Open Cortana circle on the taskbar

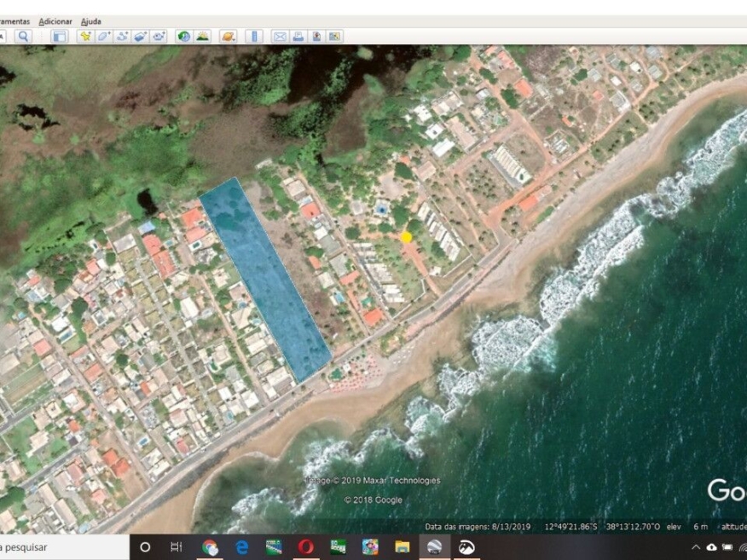(145, 547)
